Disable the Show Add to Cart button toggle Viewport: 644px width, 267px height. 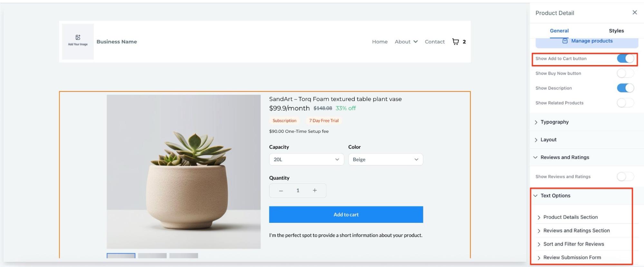(x=625, y=59)
